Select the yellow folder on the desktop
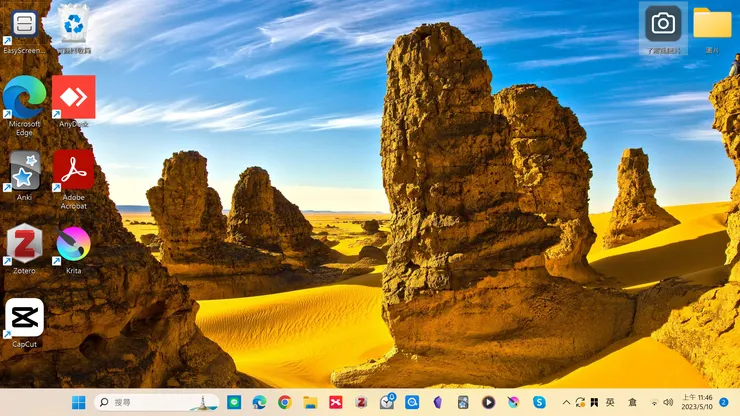Image resolution: width=740 pixels, height=416 pixels. (712, 28)
